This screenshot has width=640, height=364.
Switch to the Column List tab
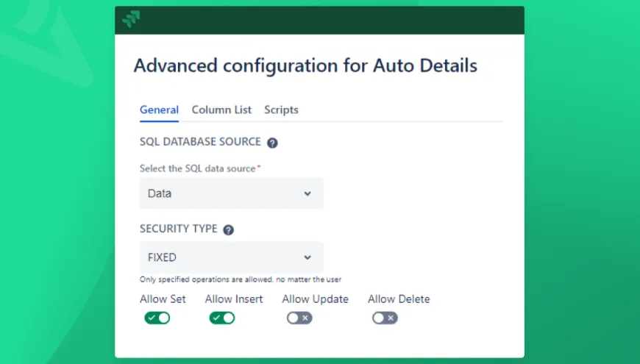[221, 110]
